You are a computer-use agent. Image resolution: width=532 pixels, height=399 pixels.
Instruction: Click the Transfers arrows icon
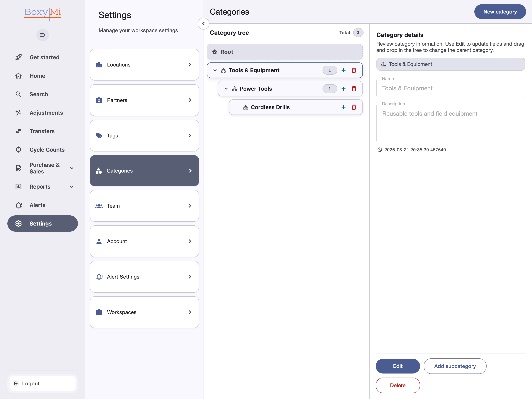(18, 131)
